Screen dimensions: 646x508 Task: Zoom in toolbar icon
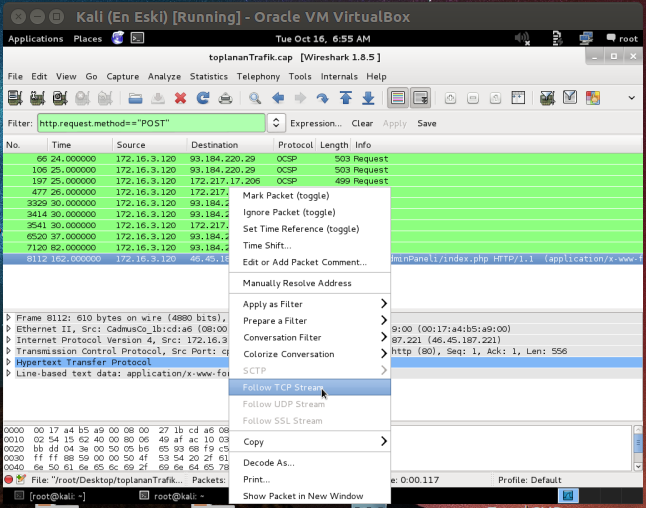coord(450,98)
